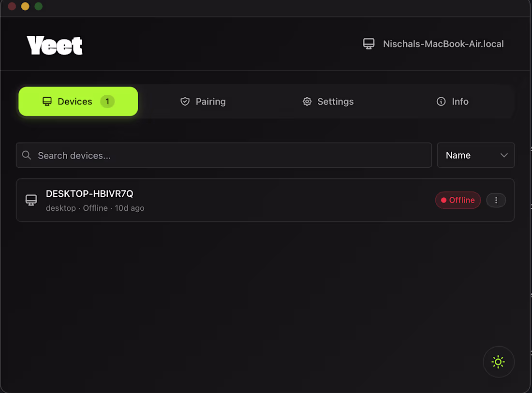Open the Name sort dropdown
The image size is (532, 393).
click(x=475, y=155)
